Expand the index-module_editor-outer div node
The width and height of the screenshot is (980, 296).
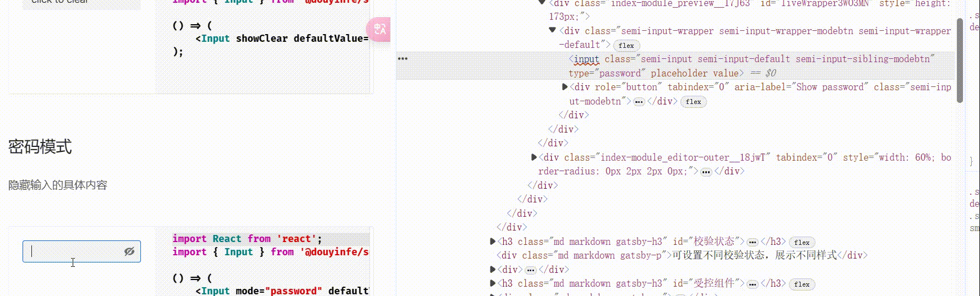point(534,157)
